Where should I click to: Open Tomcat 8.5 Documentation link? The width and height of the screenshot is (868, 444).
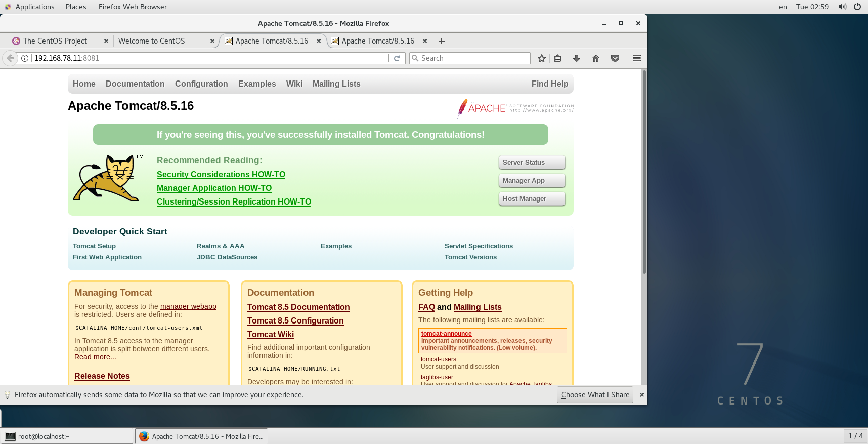(x=298, y=307)
